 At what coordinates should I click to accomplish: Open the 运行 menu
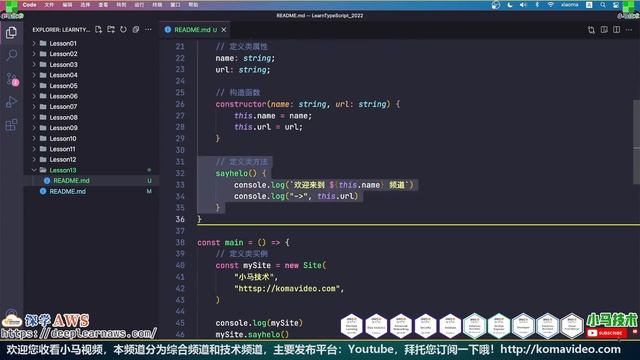pyautogui.click(x=139, y=5)
